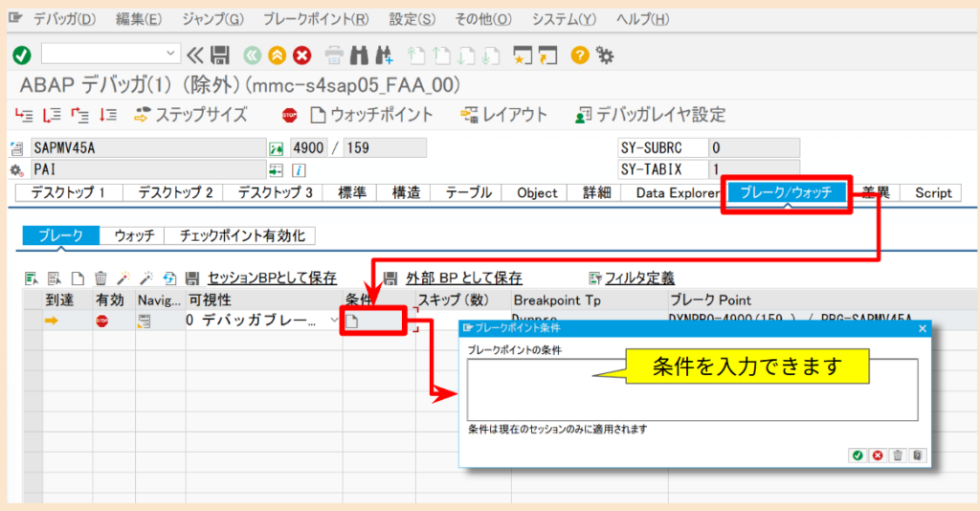Image resolution: width=980 pixels, height=511 pixels.
Task: Click ウォッチポイント button
Action: [x=372, y=115]
